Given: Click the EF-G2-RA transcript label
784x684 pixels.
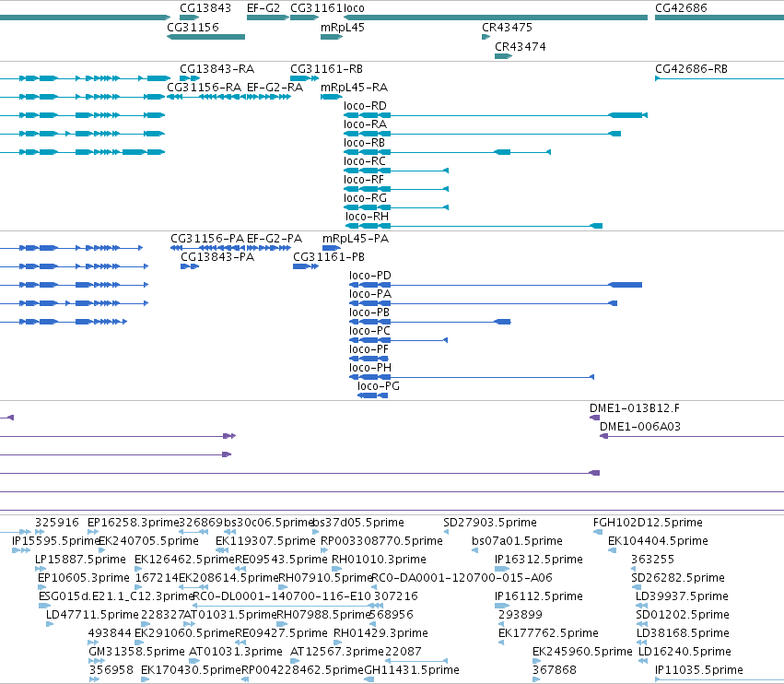Looking at the screenshot, I should [275, 87].
